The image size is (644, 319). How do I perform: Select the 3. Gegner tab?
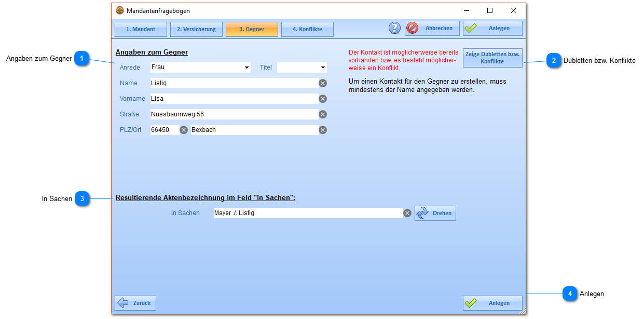[252, 29]
